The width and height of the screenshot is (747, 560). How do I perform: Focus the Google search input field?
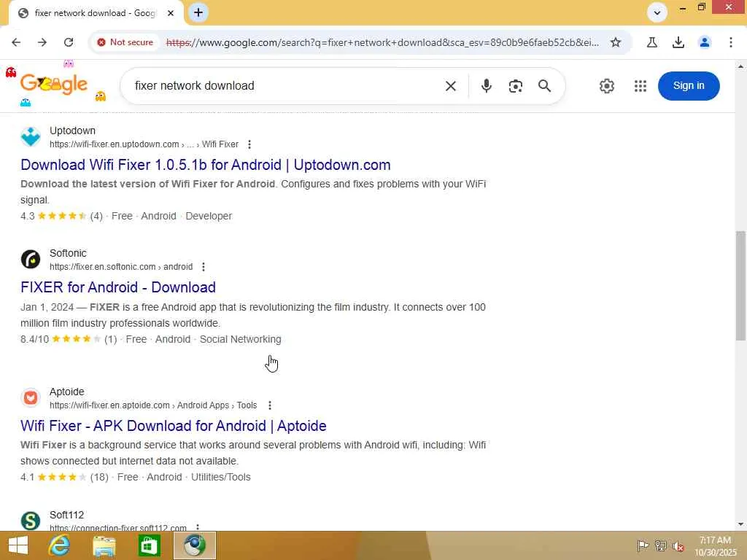(286, 86)
